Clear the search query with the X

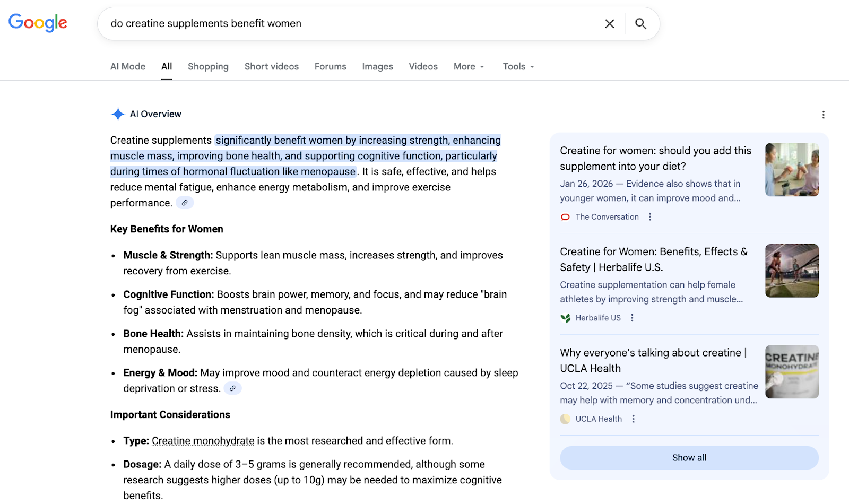pyautogui.click(x=609, y=23)
